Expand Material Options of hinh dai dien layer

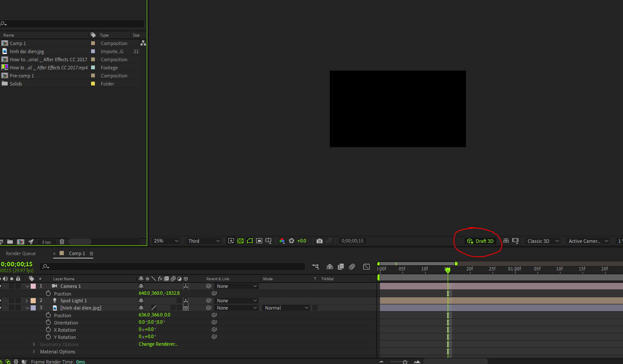point(34,352)
